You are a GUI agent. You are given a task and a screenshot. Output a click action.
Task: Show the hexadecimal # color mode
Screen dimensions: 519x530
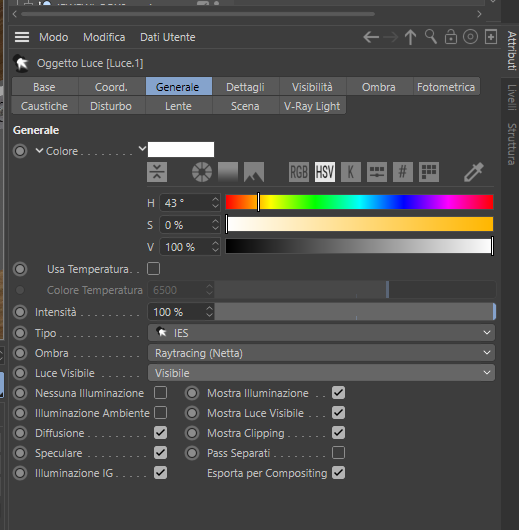403,172
